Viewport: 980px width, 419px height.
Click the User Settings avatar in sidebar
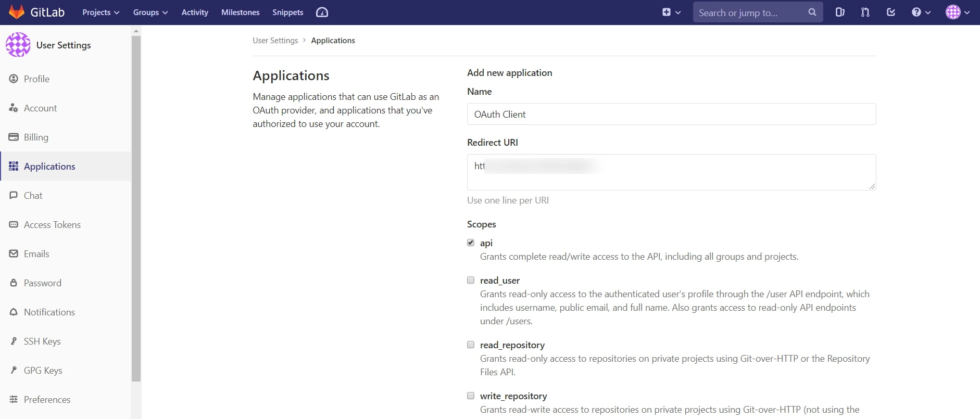tap(18, 45)
